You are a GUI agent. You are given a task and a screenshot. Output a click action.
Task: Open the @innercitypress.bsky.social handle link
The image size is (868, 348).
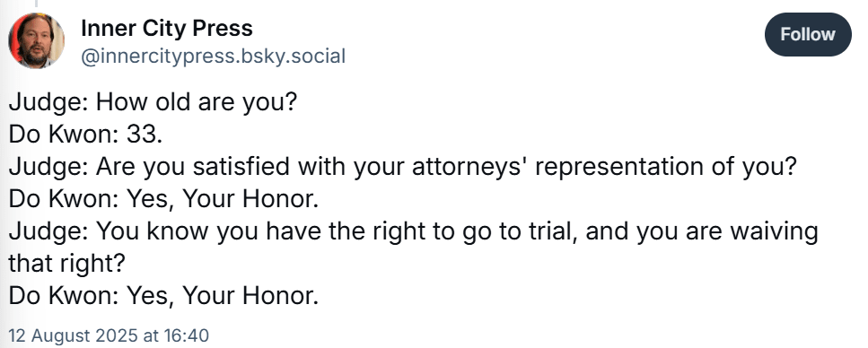pyautogui.click(x=213, y=57)
